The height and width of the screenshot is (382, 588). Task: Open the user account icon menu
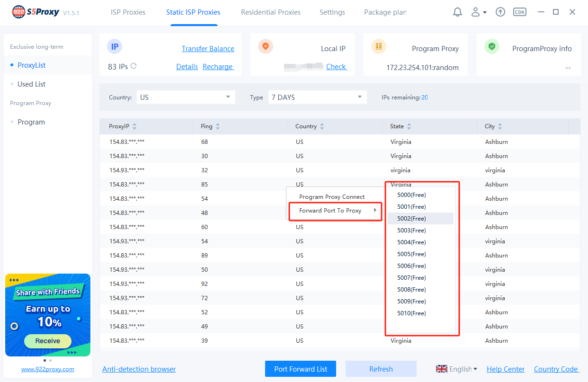point(478,12)
